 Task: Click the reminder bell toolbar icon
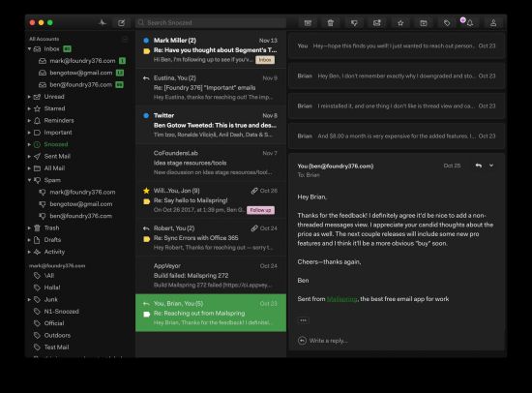(469, 23)
